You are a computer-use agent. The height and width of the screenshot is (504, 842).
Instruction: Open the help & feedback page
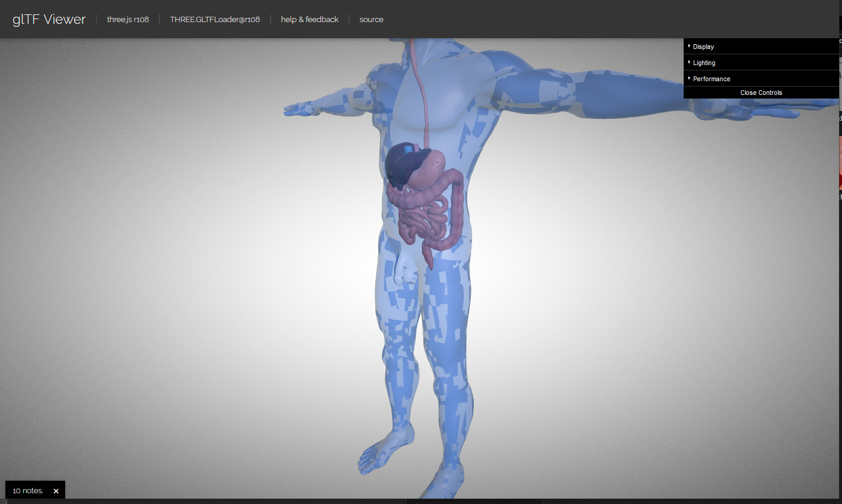pos(310,19)
